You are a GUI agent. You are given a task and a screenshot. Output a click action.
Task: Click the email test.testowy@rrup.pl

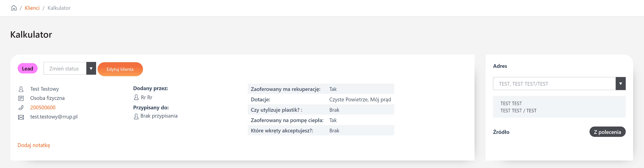pos(54,117)
